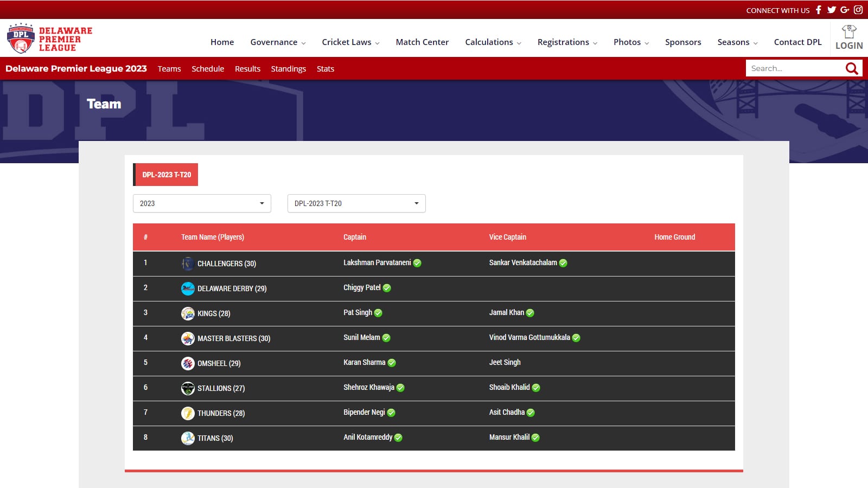Click the Kings team logo icon

pos(188,313)
